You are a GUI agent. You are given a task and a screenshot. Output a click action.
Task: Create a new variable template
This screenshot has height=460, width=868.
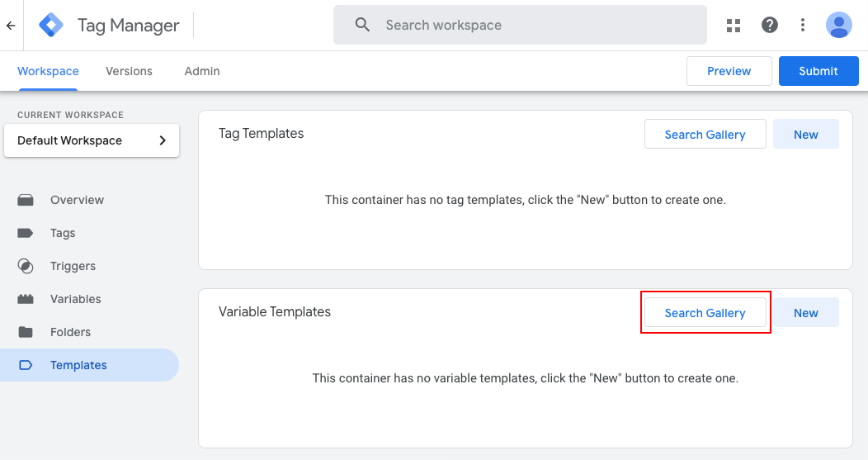pyautogui.click(x=805, y=313)
